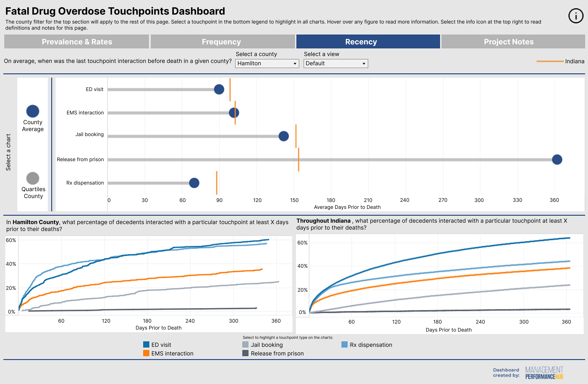
Task: Click the Management Performance Hub logo
Action: click(544, 373)
